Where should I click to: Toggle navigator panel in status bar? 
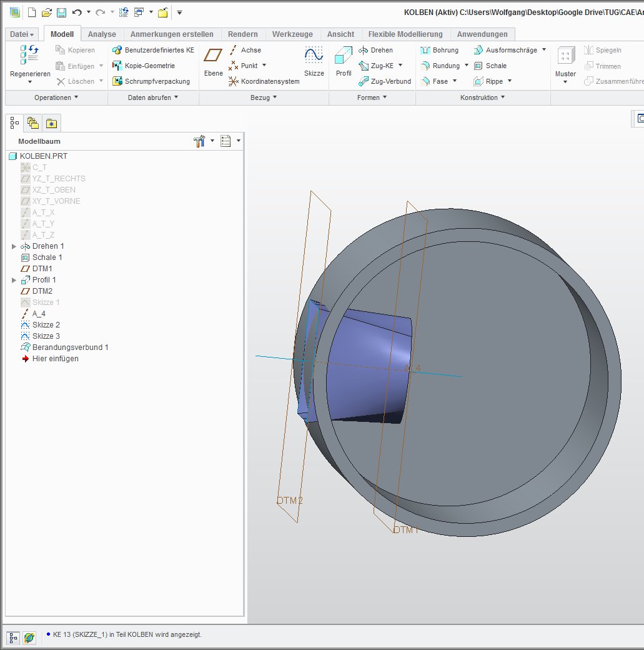pyautogui.click(x=13, y=637)
